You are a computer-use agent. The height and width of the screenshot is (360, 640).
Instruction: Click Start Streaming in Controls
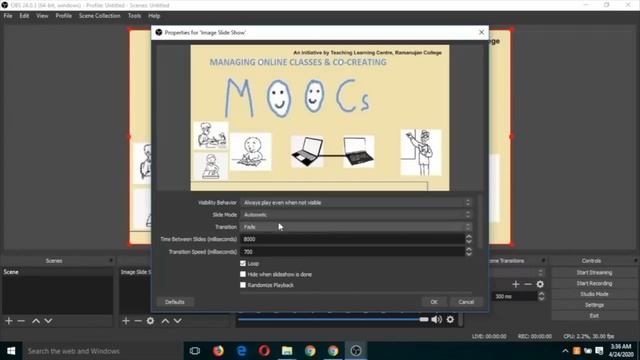(594, 273)
